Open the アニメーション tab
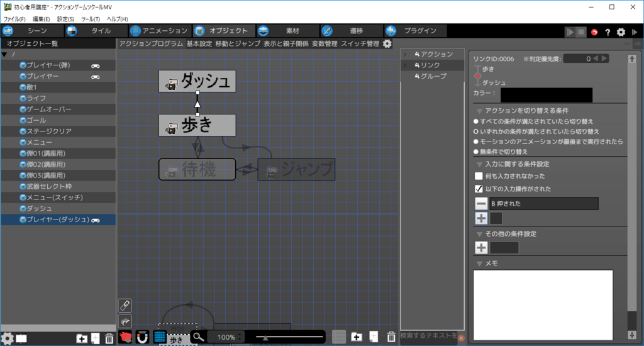644x346 pixels. (x=159, y=31)
